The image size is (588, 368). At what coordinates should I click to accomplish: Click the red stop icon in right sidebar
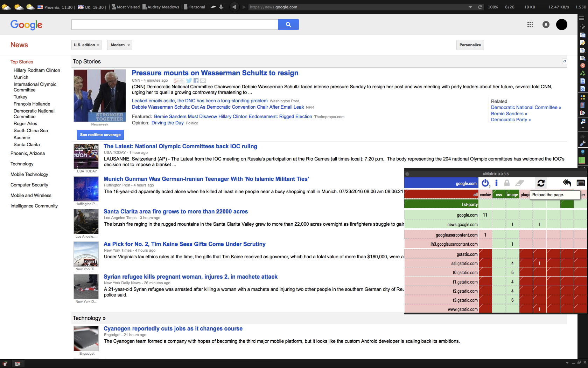(583, 66)
